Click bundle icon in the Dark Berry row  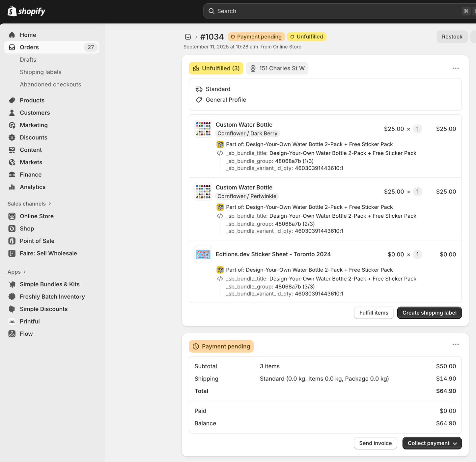220,144
